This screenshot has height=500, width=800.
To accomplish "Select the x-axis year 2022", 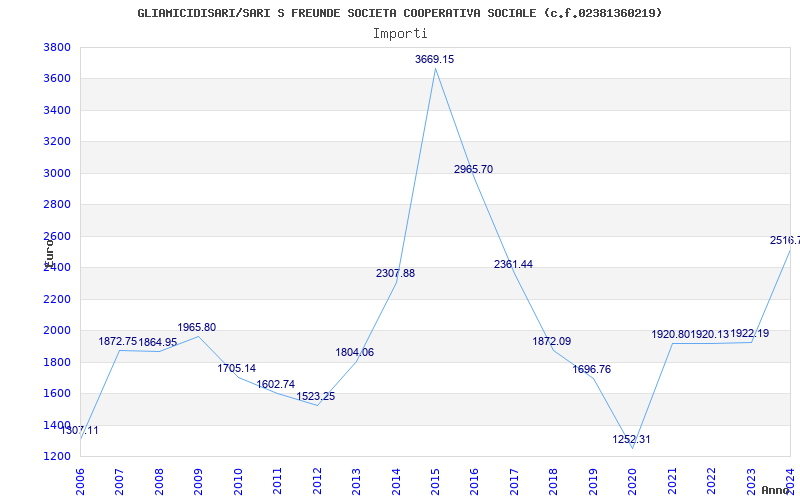I will [712, 482].
